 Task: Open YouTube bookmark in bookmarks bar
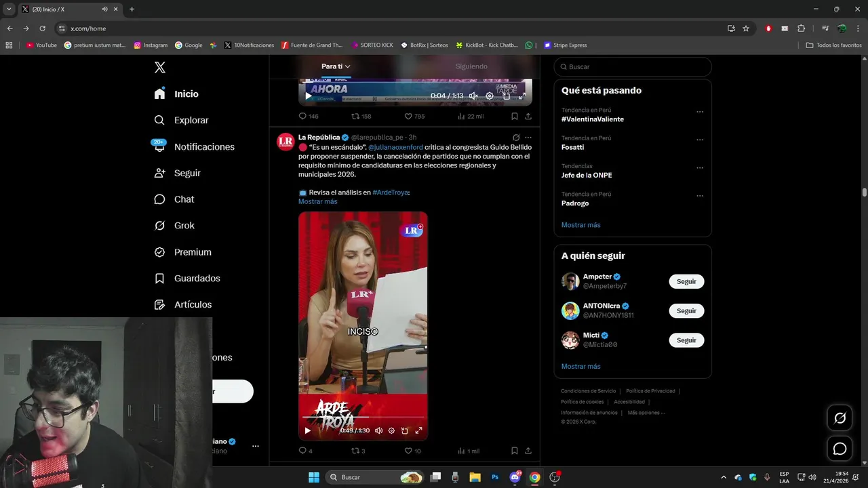(x=41, y=45)
